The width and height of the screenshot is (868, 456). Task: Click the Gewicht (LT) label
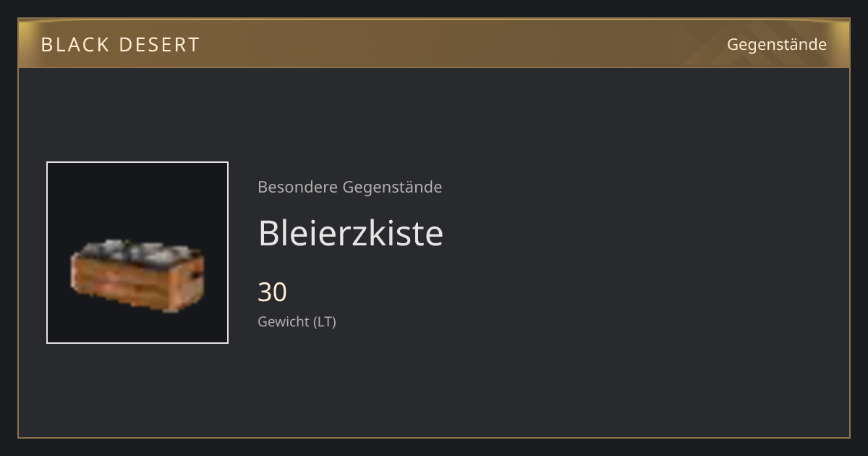(297, 321)
